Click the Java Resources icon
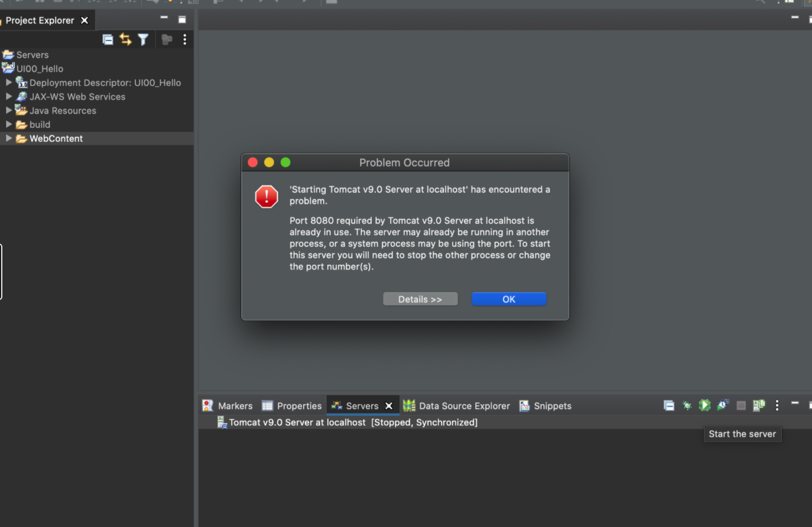 (22, 110)
